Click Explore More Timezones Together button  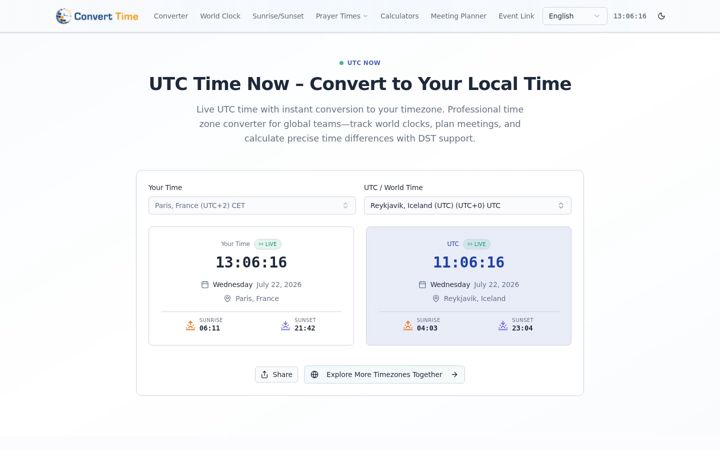coord(384,375)
